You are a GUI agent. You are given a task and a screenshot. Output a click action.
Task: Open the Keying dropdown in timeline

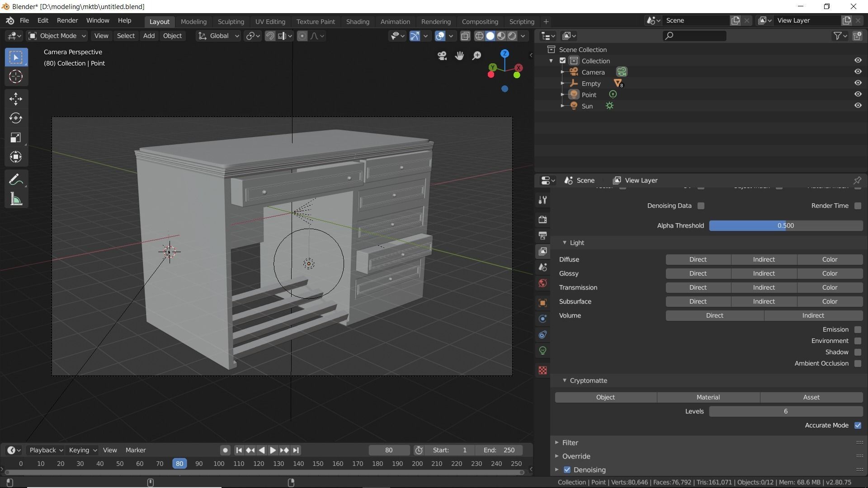(83, 450)
